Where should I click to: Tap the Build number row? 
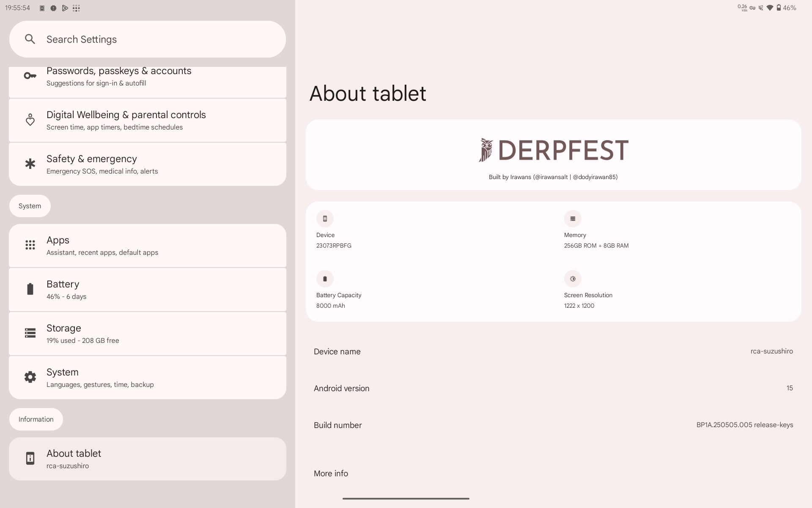coord(553,425)
